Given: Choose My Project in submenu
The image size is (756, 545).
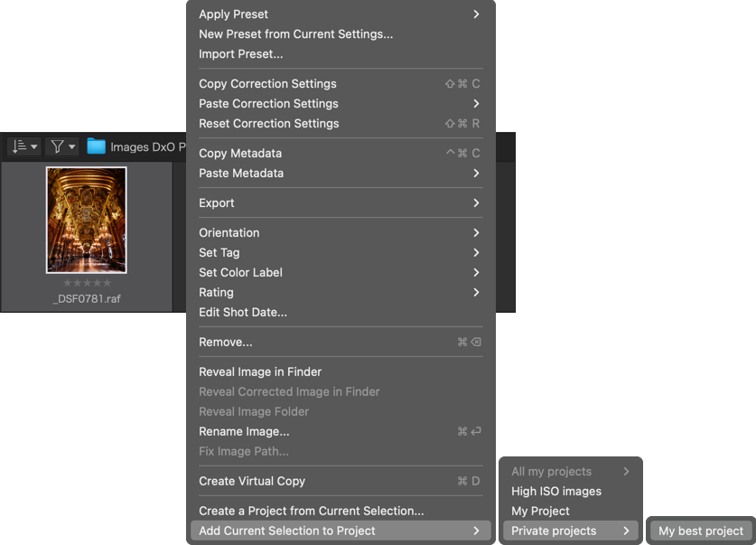Looking at the screenshot, I should pos(570,511).
